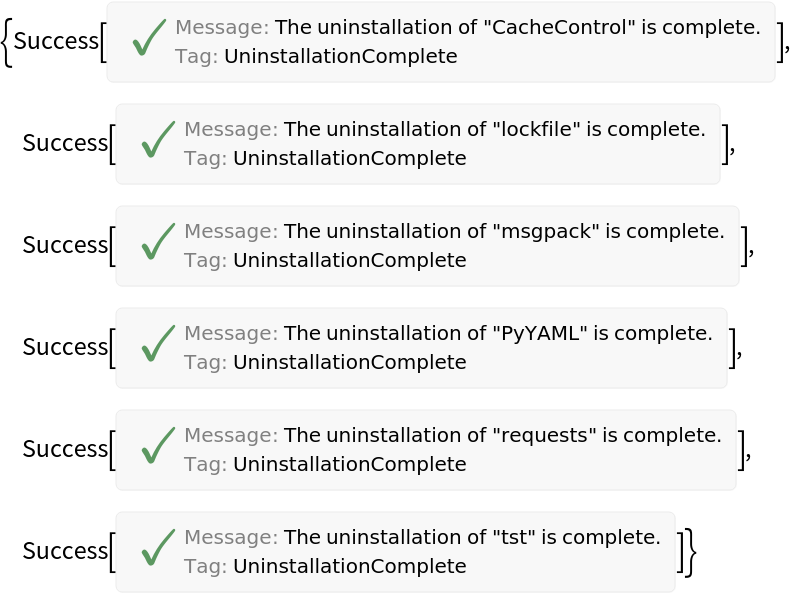
Task: Click the "lockfile" package name in the message
Action: (x=541, y=129)
